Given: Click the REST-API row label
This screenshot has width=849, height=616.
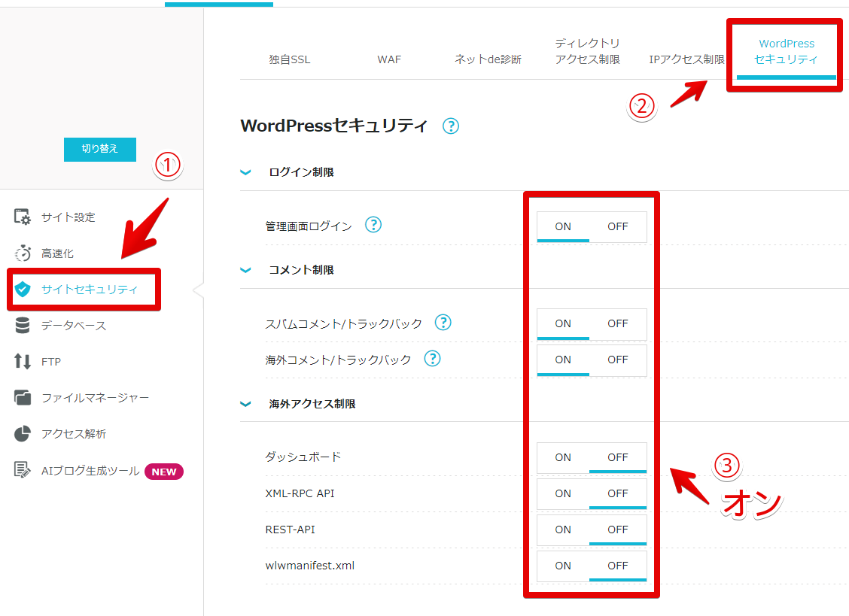Looking at the screenshot, I should pyautogui.click(x=291, y=530).
